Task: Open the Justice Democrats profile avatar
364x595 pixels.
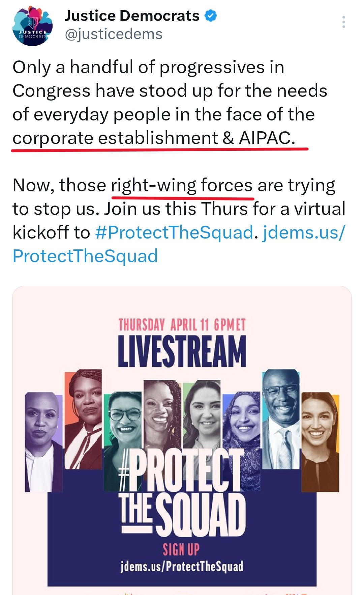Action: coord(32,26)
